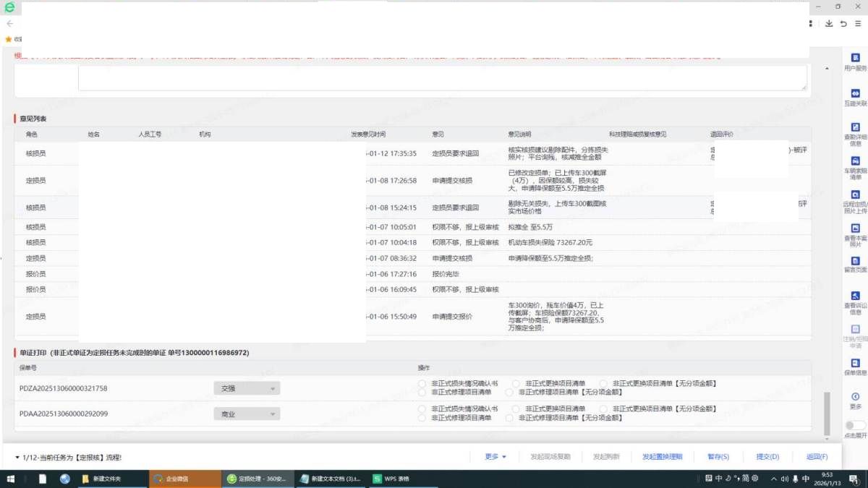Switch to 企业微信 in the taskbar
Image resolution: width=868 pixels, height=488 pixels.
[x=185, y=479]
